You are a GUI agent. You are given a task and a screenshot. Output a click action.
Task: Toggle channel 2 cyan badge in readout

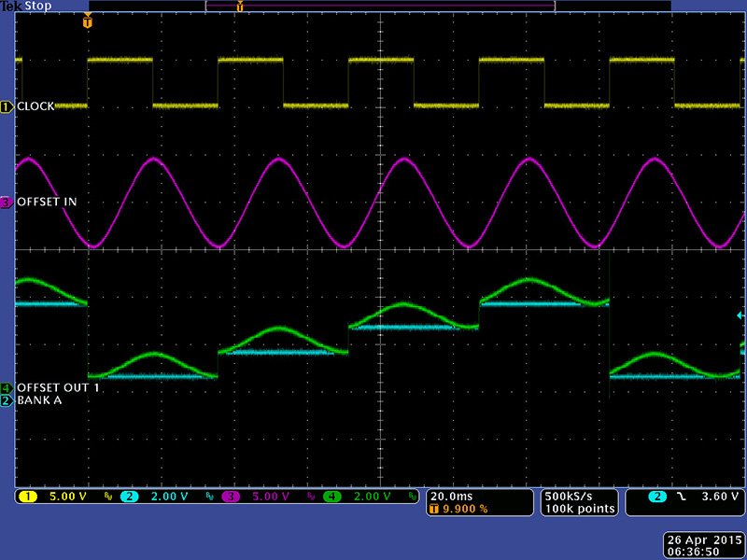click(x=130, y=497)
